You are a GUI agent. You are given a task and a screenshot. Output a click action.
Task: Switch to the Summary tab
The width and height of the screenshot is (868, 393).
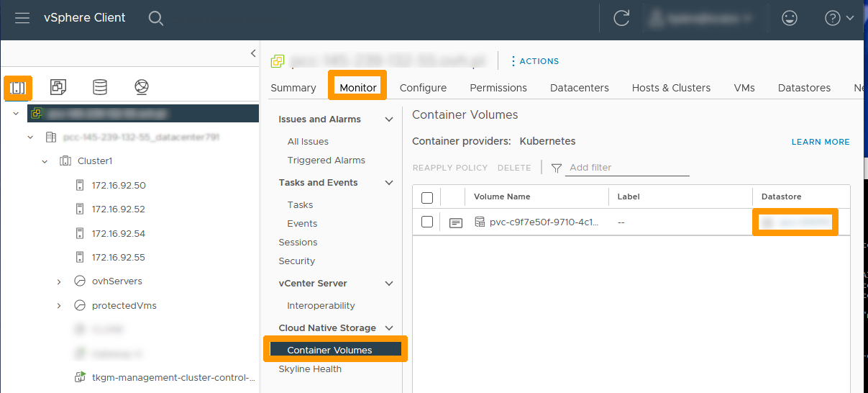[293, 88]
